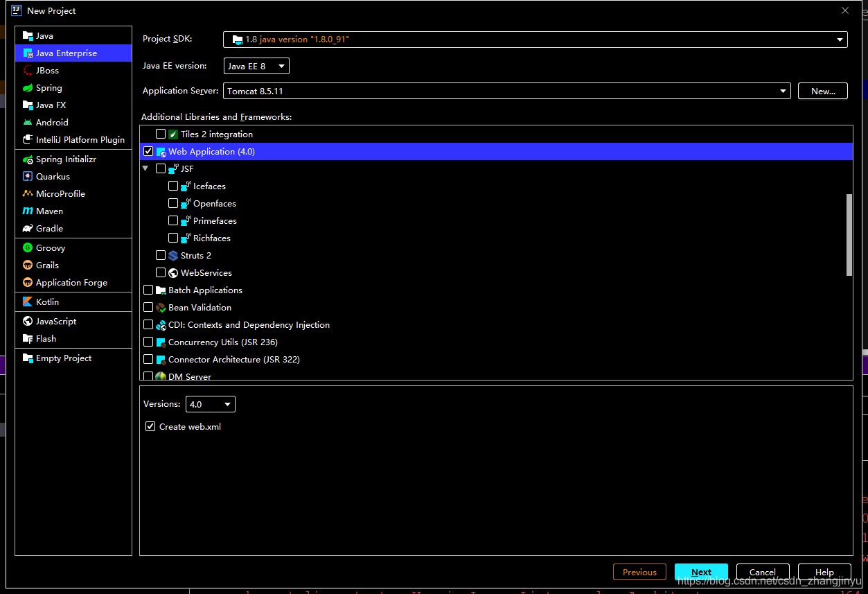Image resolution: width=868 pixels, height=594 pixels.
Task: Click the Empty Project icon
Action: click(x=28, y=358)
